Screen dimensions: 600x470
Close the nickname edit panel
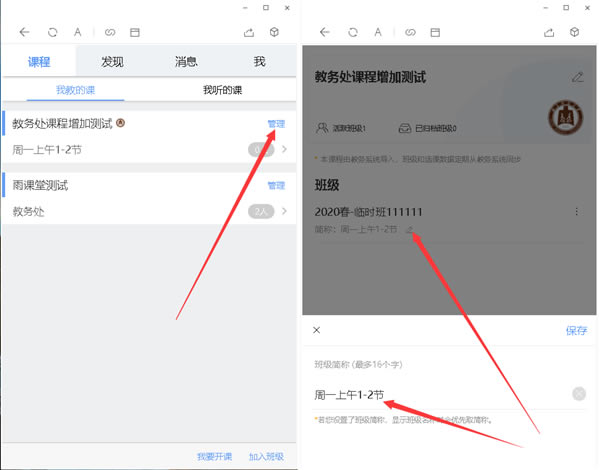point(316,330)
